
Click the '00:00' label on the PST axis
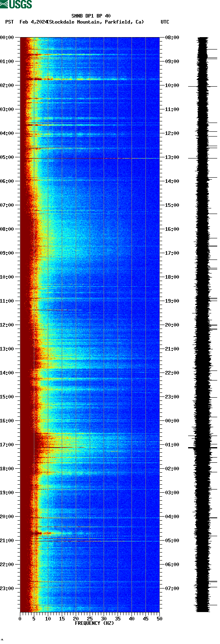click(7, 38)
